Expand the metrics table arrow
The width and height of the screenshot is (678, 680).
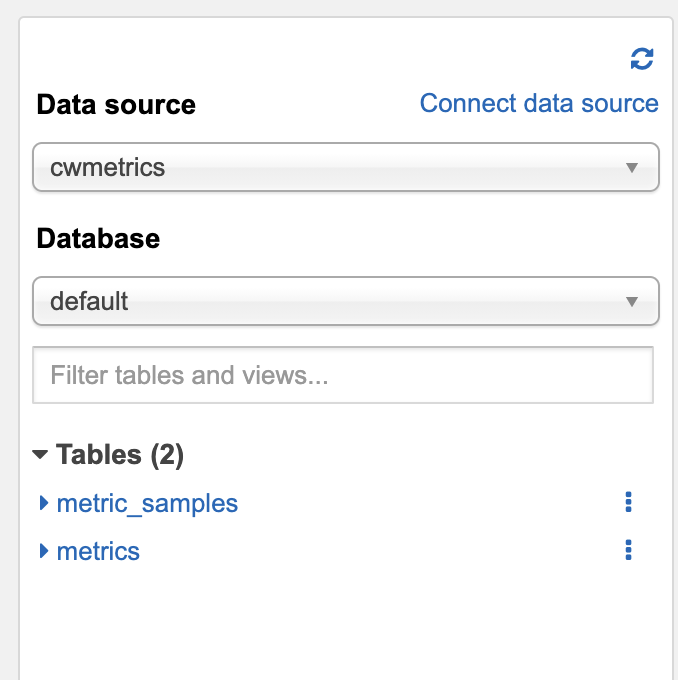44,550
